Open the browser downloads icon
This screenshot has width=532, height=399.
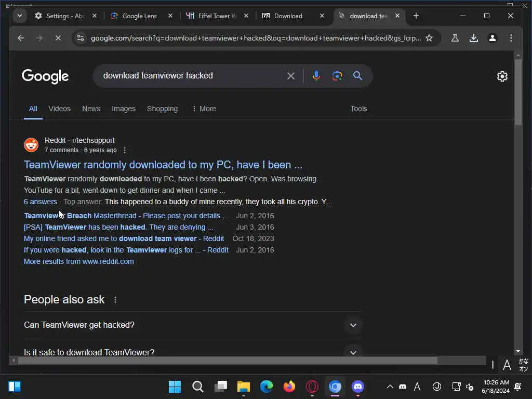click(474, 38)
